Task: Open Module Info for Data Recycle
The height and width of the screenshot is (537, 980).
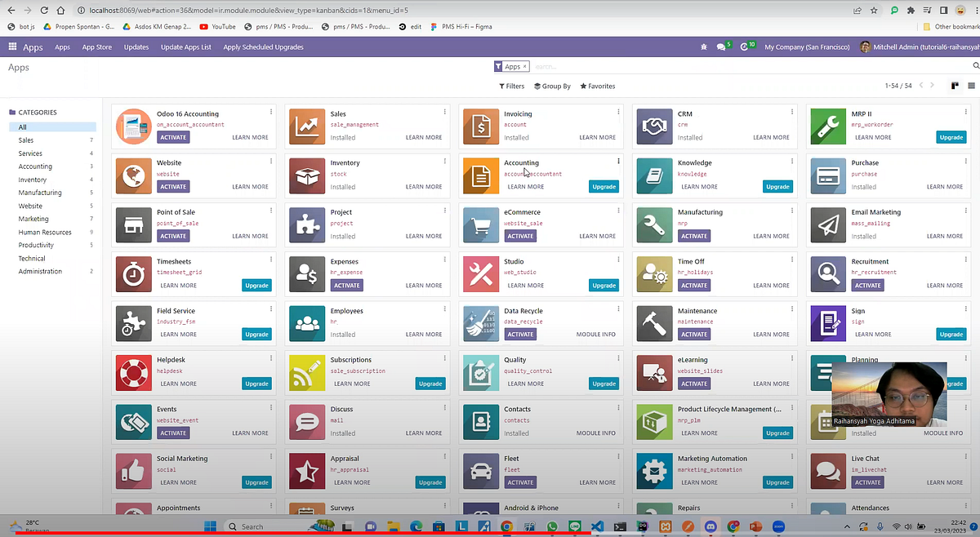Action: coord(596,335)
